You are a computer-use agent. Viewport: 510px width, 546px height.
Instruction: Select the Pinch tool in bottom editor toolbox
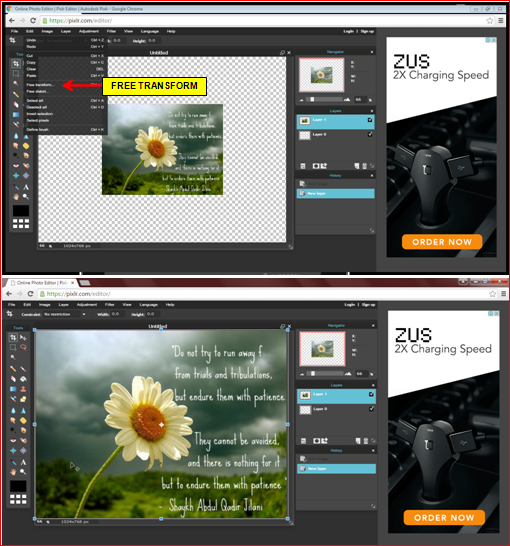(23, 451)
